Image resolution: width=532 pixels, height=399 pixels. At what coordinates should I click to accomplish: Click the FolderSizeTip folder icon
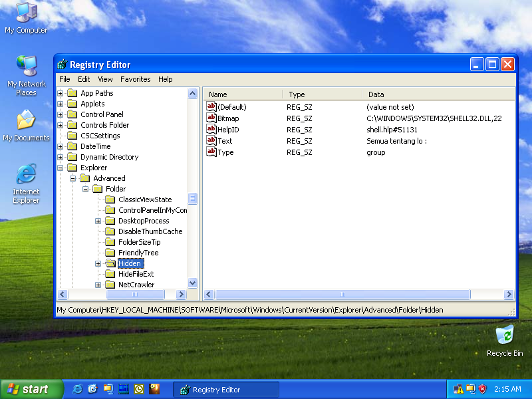pyautogui.click(x=110, y=242)
